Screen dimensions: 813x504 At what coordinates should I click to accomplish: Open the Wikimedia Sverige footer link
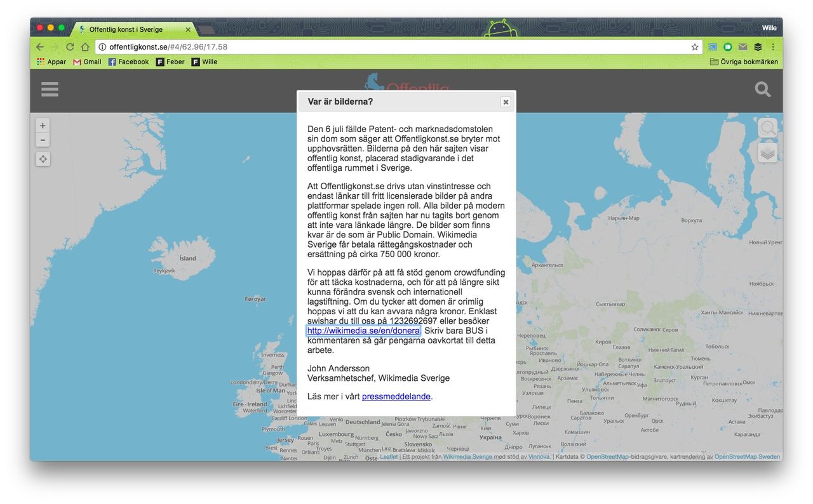coord(467,457)
